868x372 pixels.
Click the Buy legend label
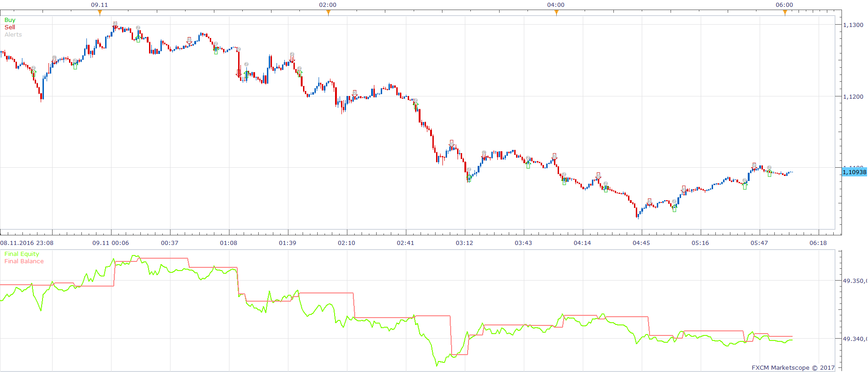(10, 20)
